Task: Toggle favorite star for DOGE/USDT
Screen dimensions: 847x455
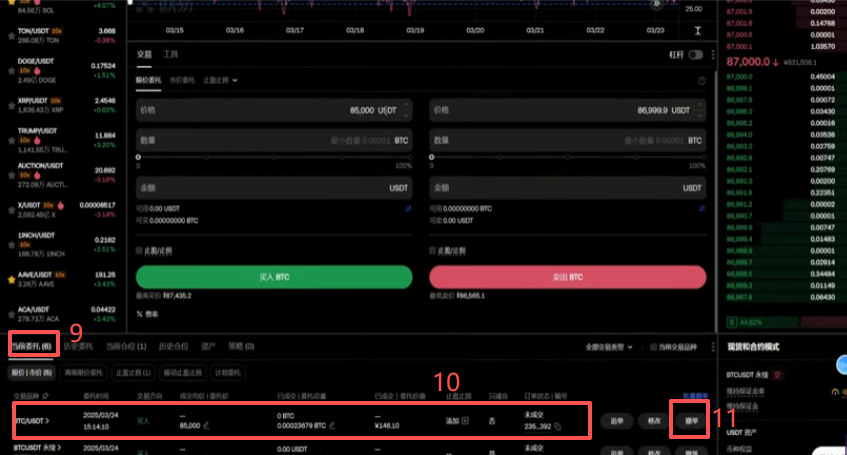Action: [x=11, y=71]
